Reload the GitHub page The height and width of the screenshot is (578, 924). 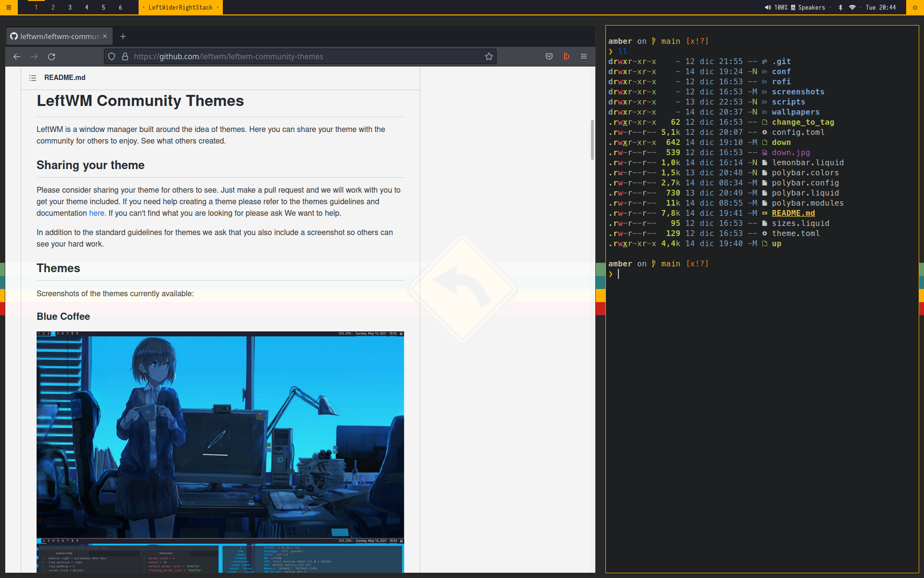[x=51, y=56]
